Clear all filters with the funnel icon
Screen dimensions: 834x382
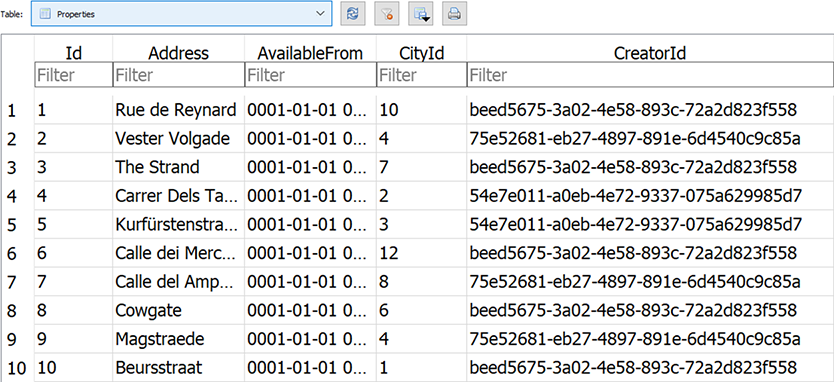387,14
